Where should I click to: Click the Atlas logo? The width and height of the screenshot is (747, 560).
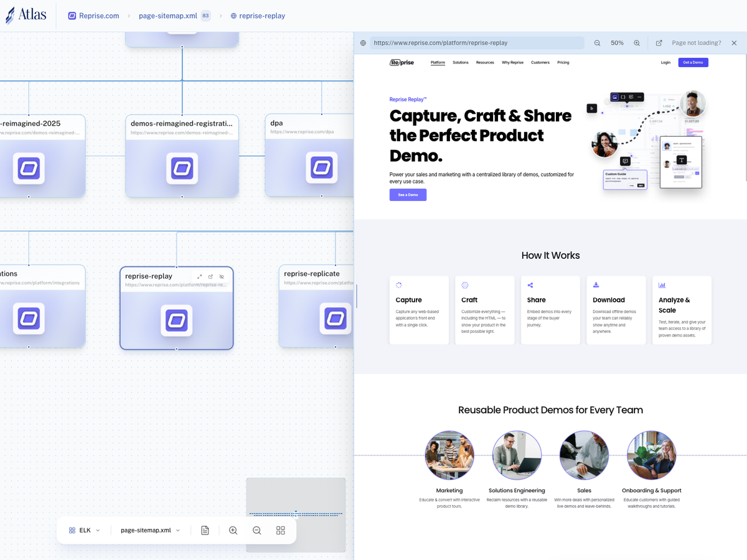click(26, 15)
